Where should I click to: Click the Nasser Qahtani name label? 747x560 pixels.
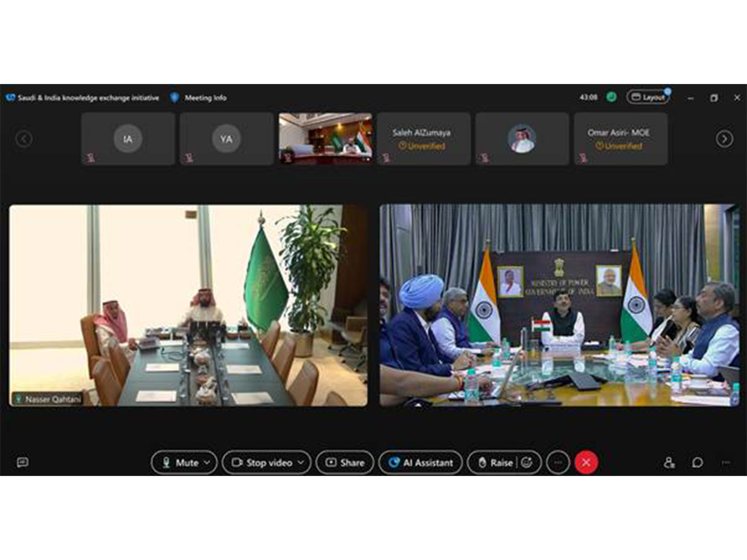(x=48, y=399)
